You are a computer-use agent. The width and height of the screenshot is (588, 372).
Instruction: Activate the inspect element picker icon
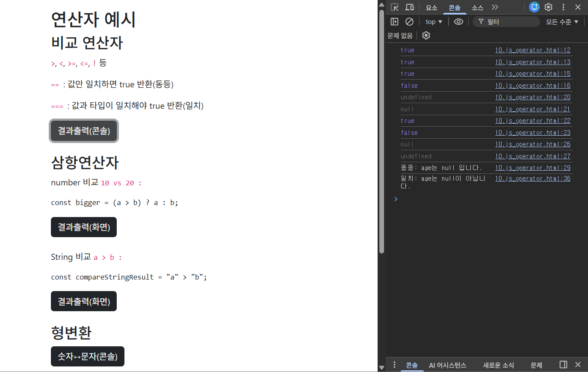(x=395, y=7)
